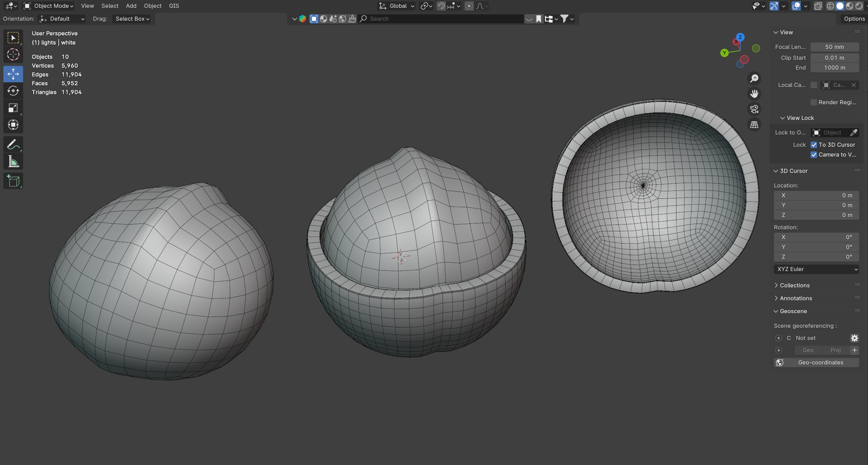Screen dimensions: 868x465
Task: Select the Scale tool
Action: click(13, 108)
